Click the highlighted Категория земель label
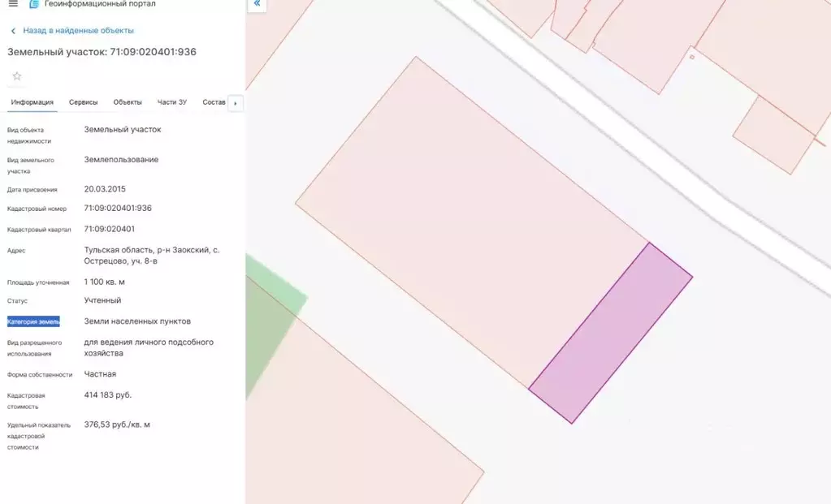 (33, 322)
